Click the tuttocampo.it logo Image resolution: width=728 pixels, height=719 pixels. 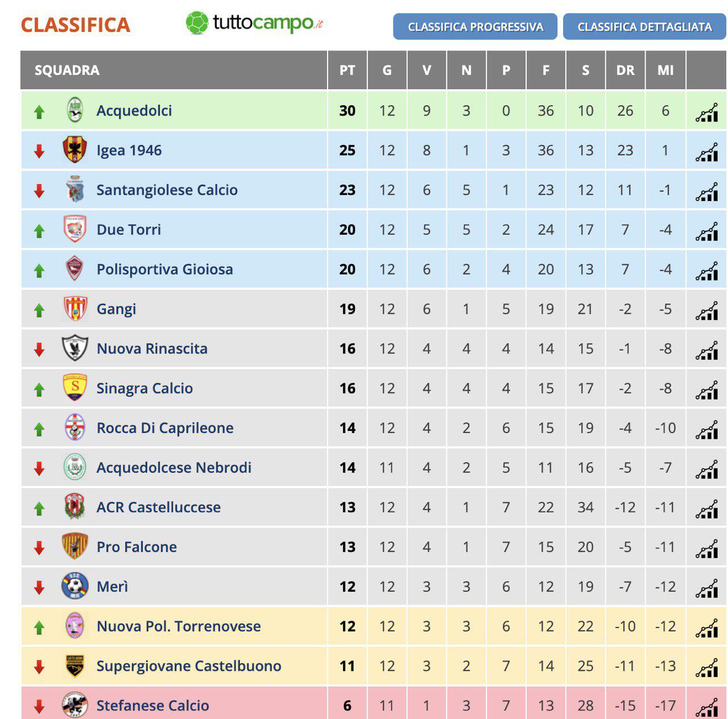254,23
